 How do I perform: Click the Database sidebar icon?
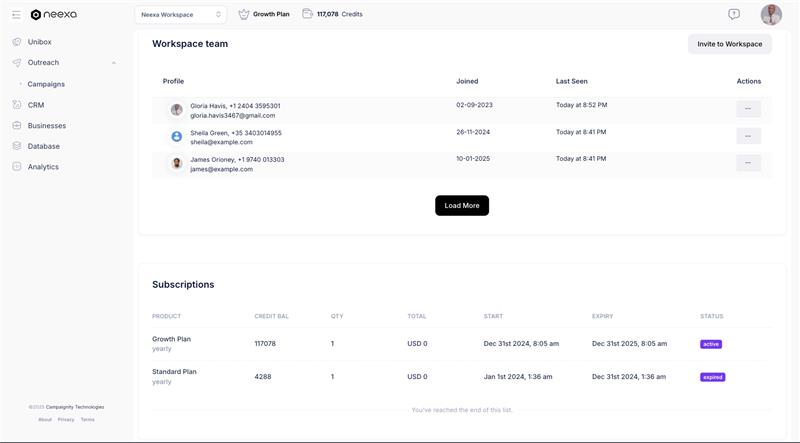coord(17,146)
